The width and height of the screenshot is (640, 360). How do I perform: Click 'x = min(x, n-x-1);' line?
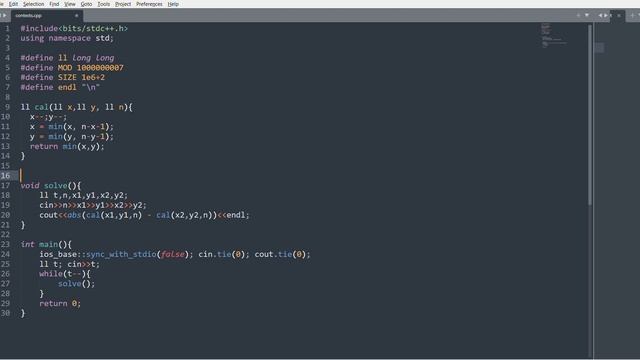72,127
